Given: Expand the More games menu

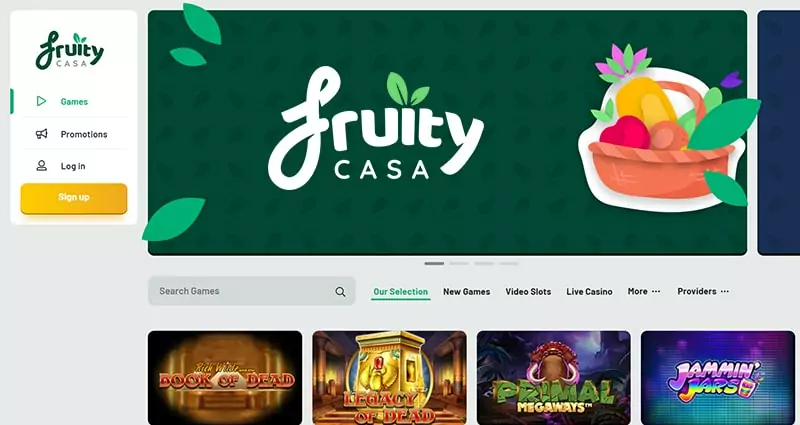Looking at the screenshot, I should pos(644,291).
